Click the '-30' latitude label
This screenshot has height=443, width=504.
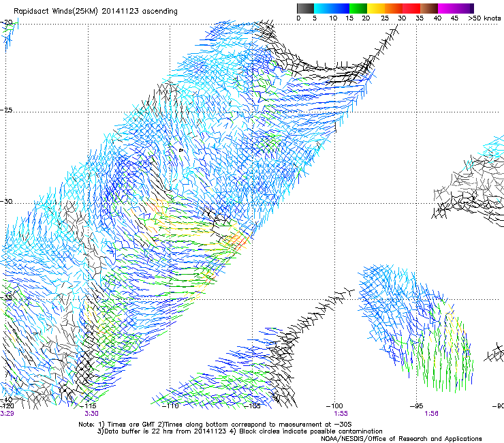click(x=6, y=201)
